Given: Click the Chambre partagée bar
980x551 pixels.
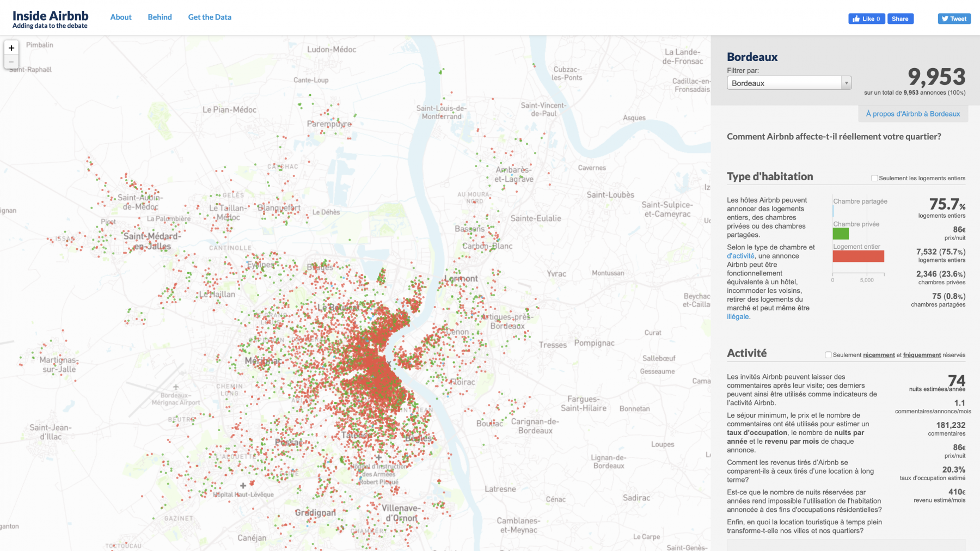Looking at the screenshot, I should (x=833, y=211).
